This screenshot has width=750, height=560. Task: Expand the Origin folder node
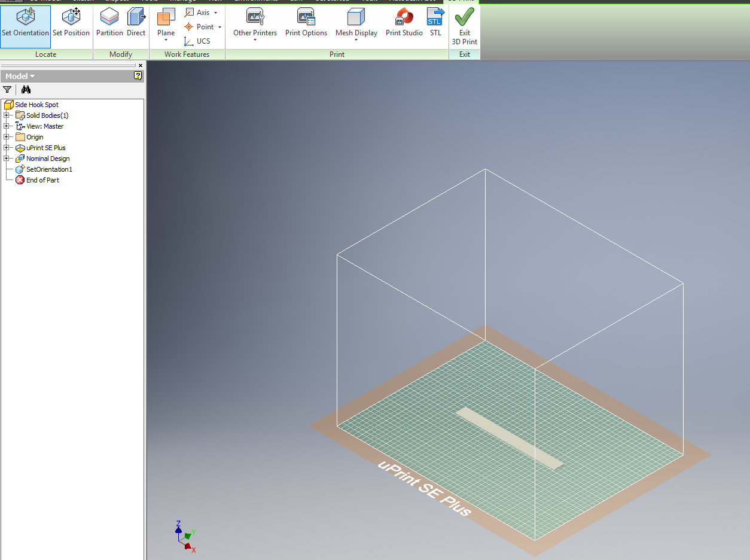(6, 137)
